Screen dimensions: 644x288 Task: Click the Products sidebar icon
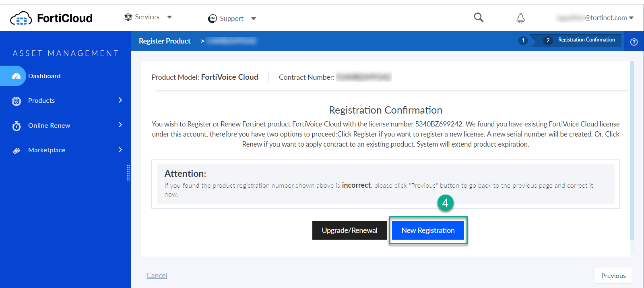tap(17, 101)
